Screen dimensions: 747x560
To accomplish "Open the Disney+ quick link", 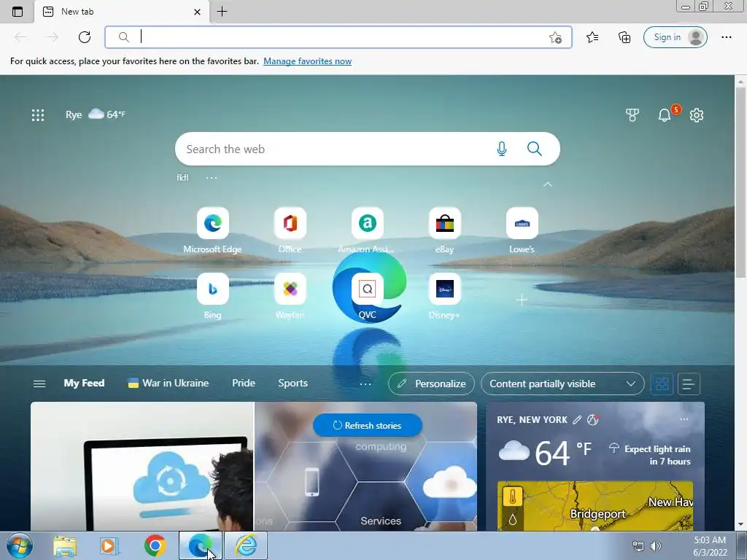I will [444, 296].
